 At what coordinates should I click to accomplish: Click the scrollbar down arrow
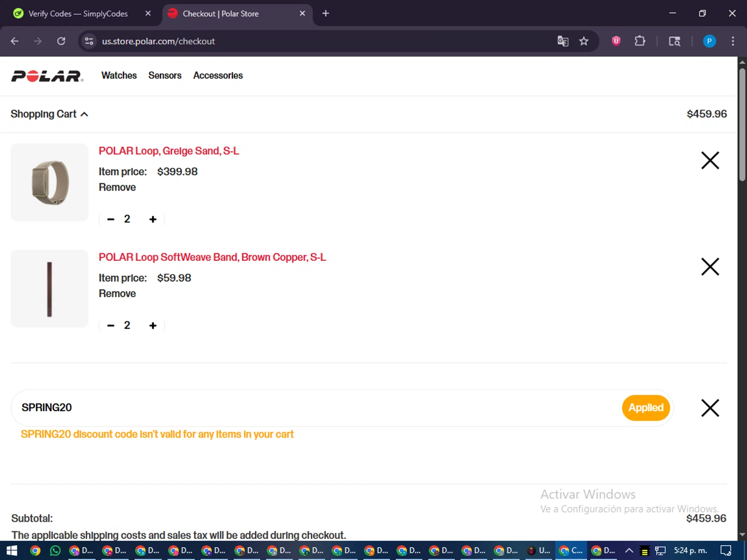click(x=742, y=535)
